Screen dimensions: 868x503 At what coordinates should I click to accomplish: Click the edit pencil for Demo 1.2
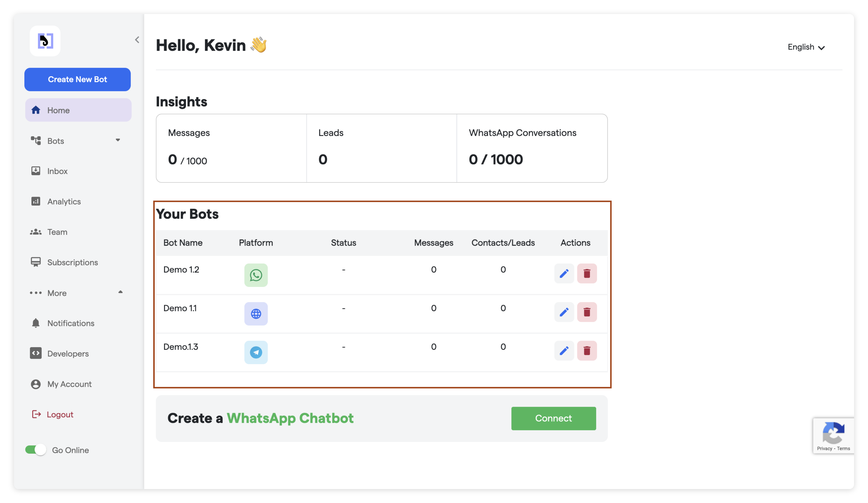564,273
